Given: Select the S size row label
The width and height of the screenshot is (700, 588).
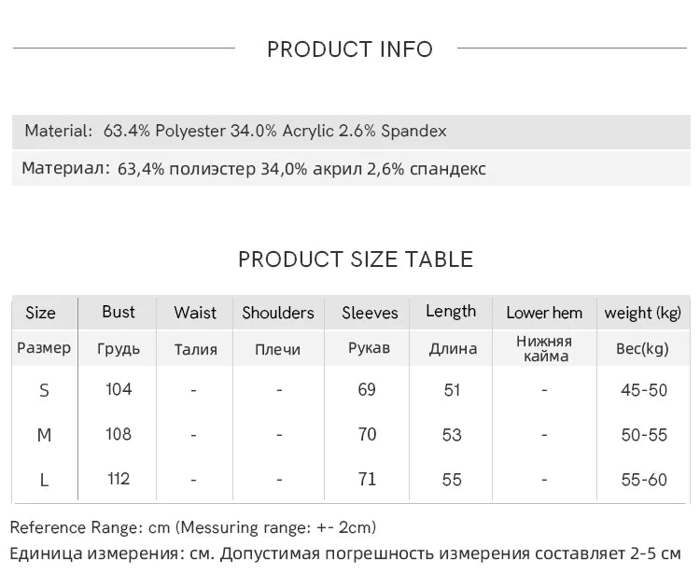Looking at the screenshot, I should (x=44, y=391).
